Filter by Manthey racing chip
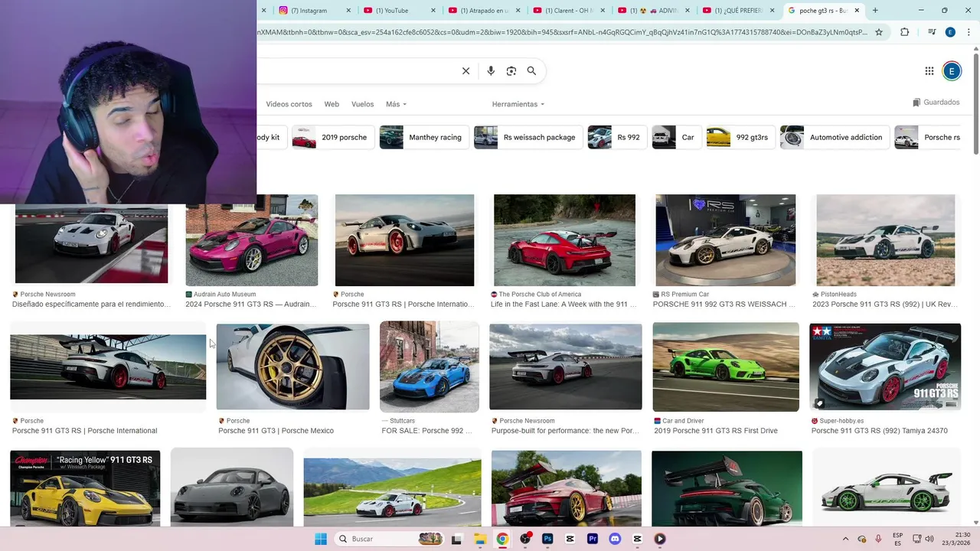The image size is (980, 551). pyautogui.click(x=423, y=138)
